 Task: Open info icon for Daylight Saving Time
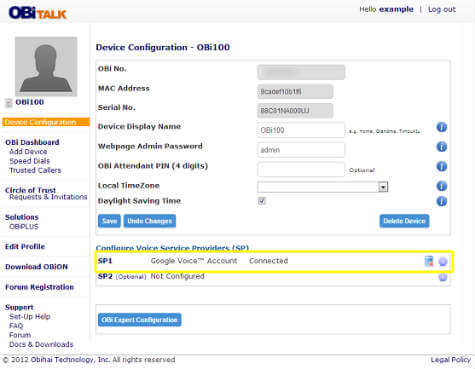click(x=442, y=201)
